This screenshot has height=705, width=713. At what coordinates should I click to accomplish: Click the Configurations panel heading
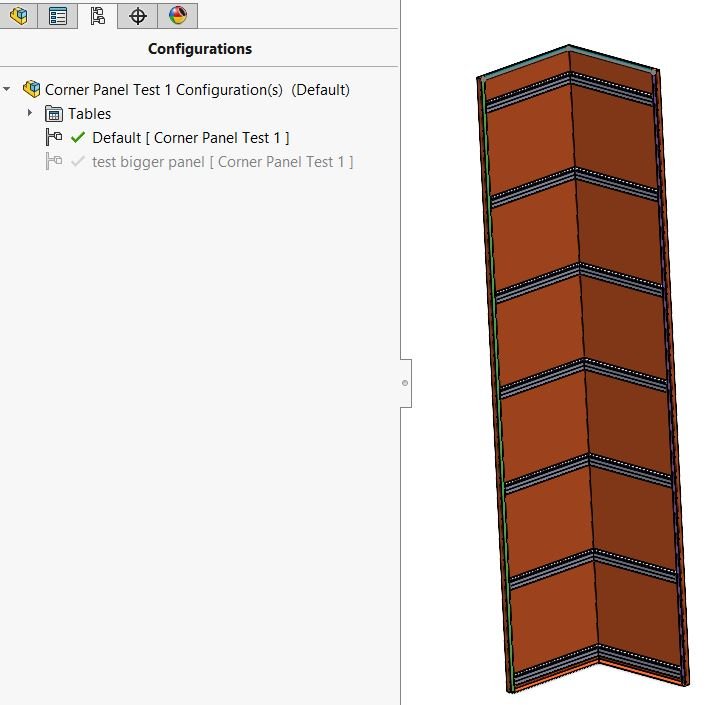[x=200, y=49]
